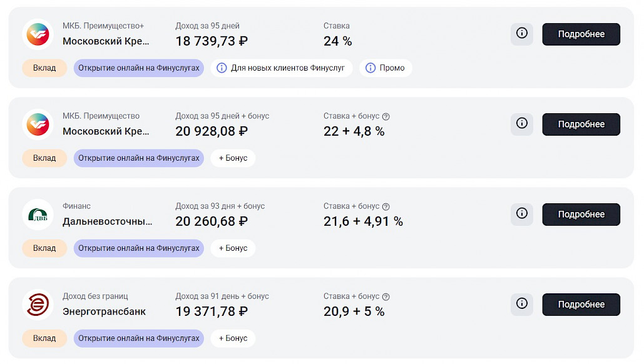Click the + Бонус tag on МКБ. Преимущество card
Screen dimensions: 644x364
pos(233,158)
